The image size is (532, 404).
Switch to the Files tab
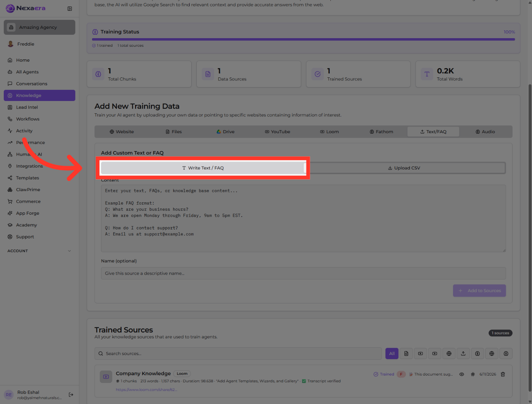pyautogui.click(x=174, y=132)
